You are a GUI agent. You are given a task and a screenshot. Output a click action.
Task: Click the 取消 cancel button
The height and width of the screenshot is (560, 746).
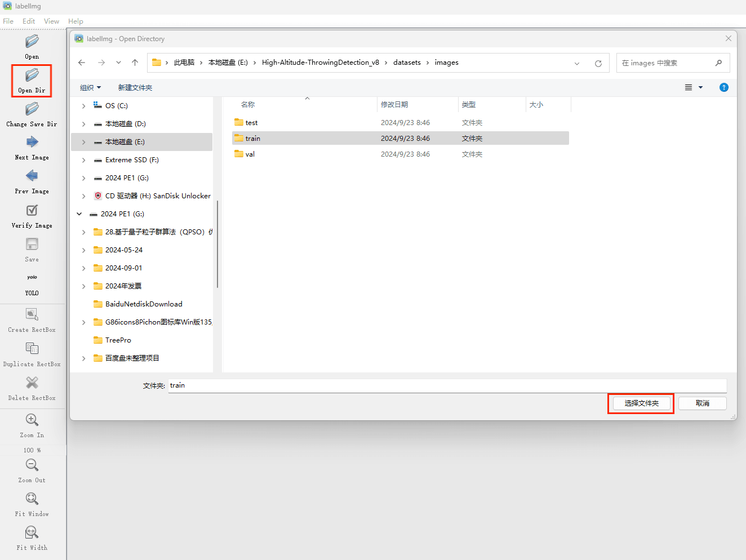click(702, 403)
